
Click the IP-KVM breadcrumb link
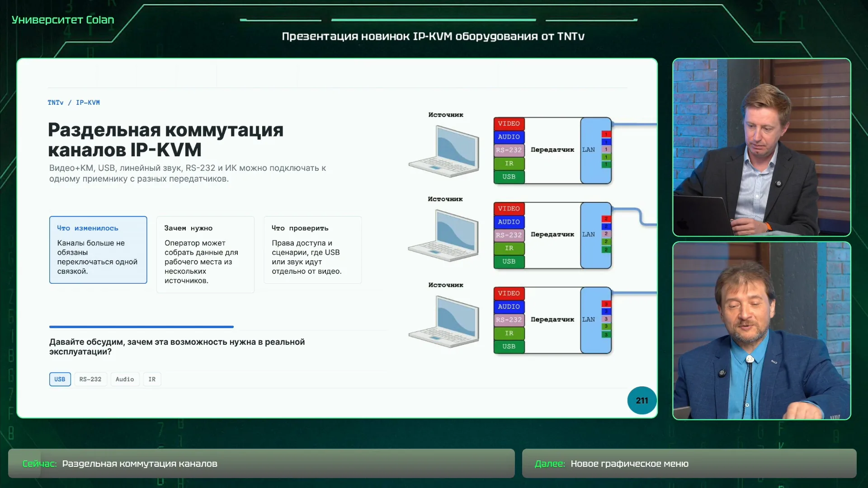(88, 103)
